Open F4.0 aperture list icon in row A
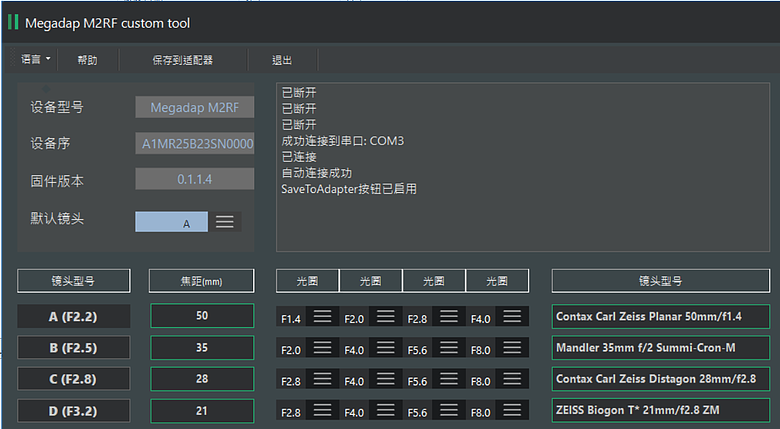780x429 pixels. click(x=512, y=317)
